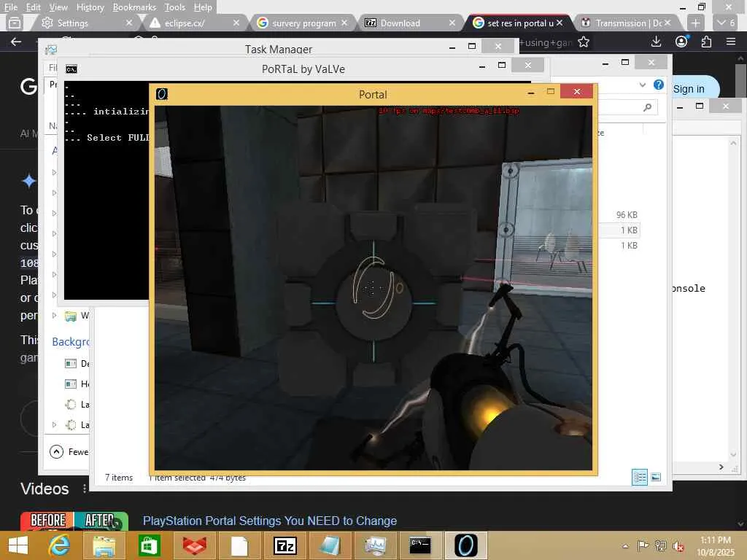The image size is (747, 560).
Task: Close the survery program tab
Action: coord(344,23)
